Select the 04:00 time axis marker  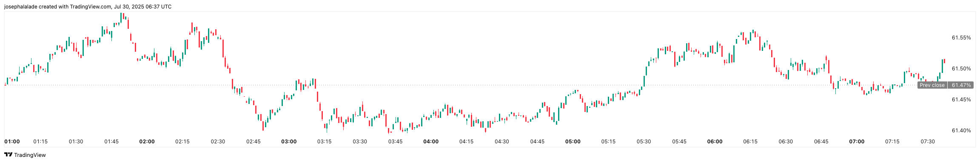click(431, 141)
